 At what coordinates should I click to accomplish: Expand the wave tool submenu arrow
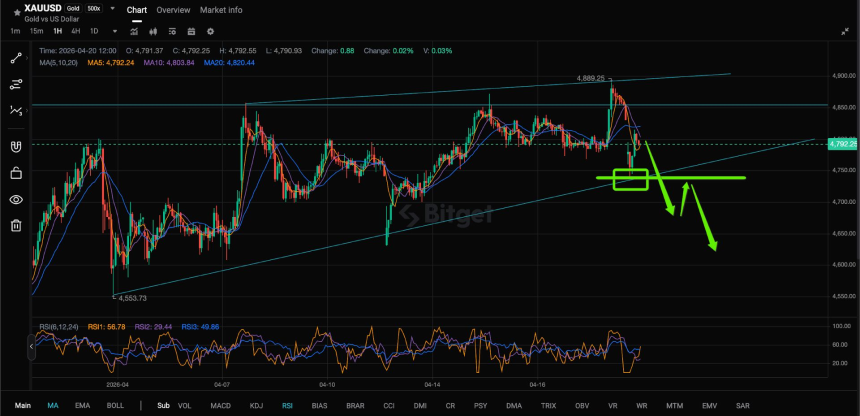[27, 110]
